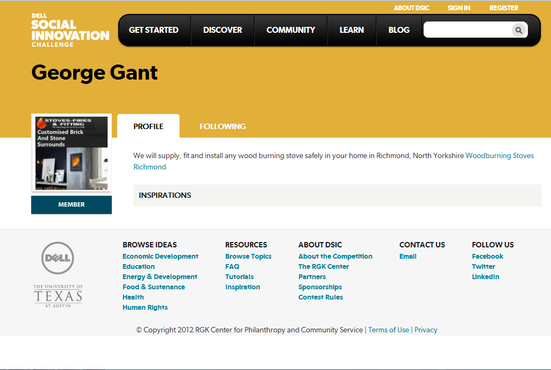Click the search magnifier icon
Screen dimensions: 551x370
[519, 30]
